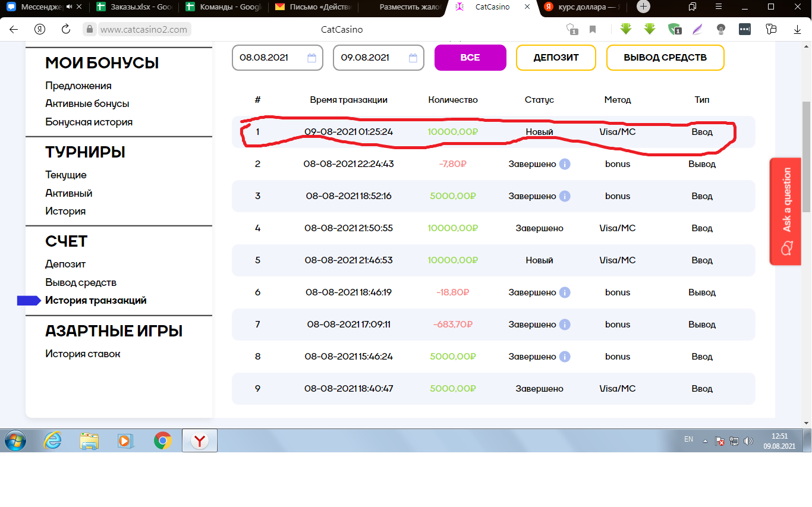Image resolution: width=812 pixels, height=507 pixels.
Task: Click the end date field 09.08.2021
Action: pos(379,58)
